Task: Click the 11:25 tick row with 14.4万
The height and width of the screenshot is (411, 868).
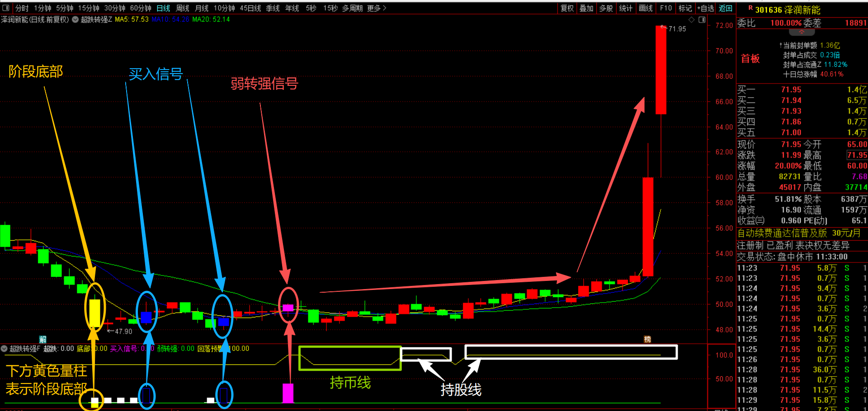Action: click(x=802, y=329)
